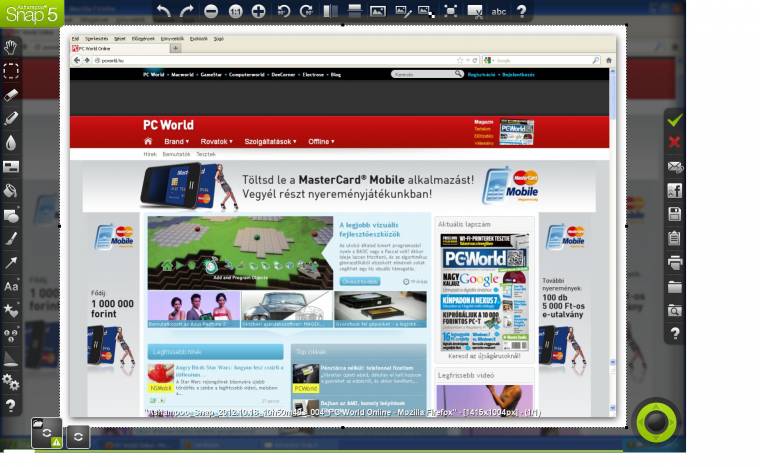Click the captured PC World screenshot thumbnail
The height and width of the screenshot is (467, 760).
click(343, 226)
